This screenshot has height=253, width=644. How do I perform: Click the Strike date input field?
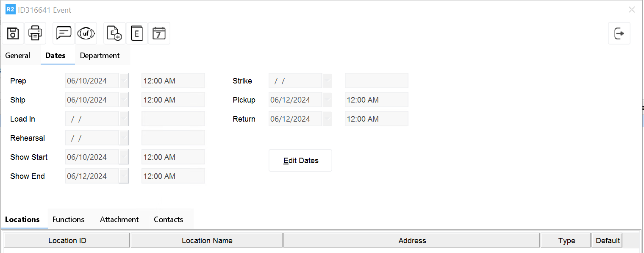click(x=295, y=81)
